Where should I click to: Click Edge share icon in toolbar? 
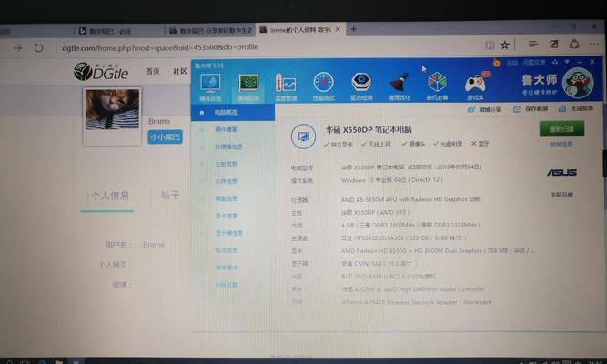click(574, 44)
